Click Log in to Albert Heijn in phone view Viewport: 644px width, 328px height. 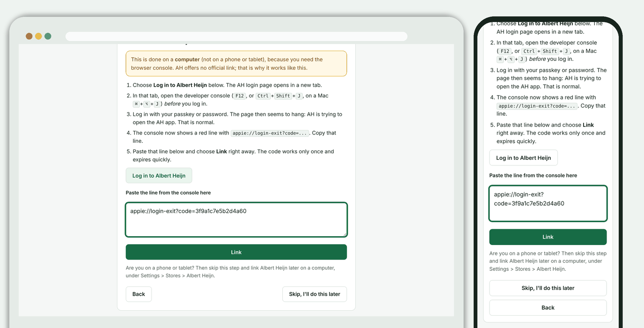tap(523, 158)
